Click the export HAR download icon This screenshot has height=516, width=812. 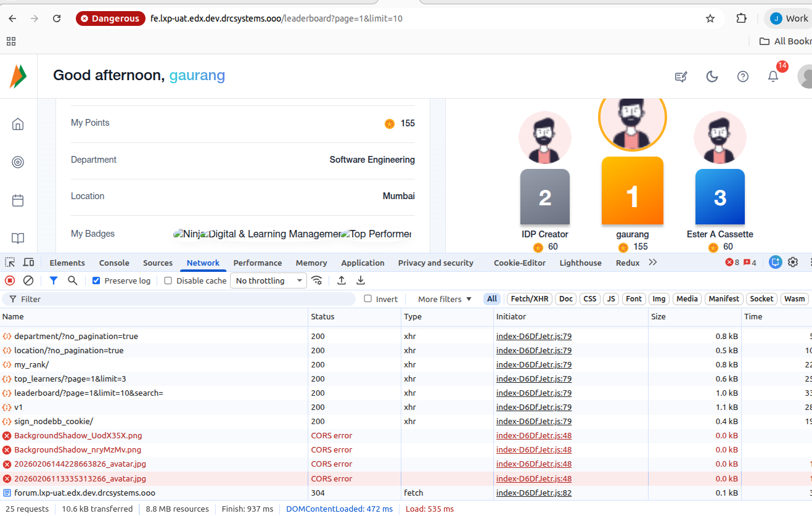(x=361, y=281)
